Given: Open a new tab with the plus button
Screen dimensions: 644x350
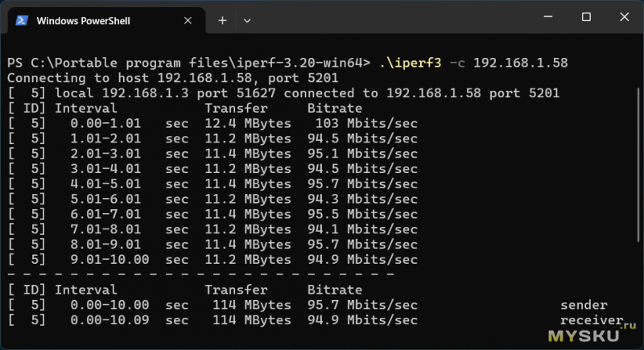Looking at the screenshot, I should tap(223, 20).
